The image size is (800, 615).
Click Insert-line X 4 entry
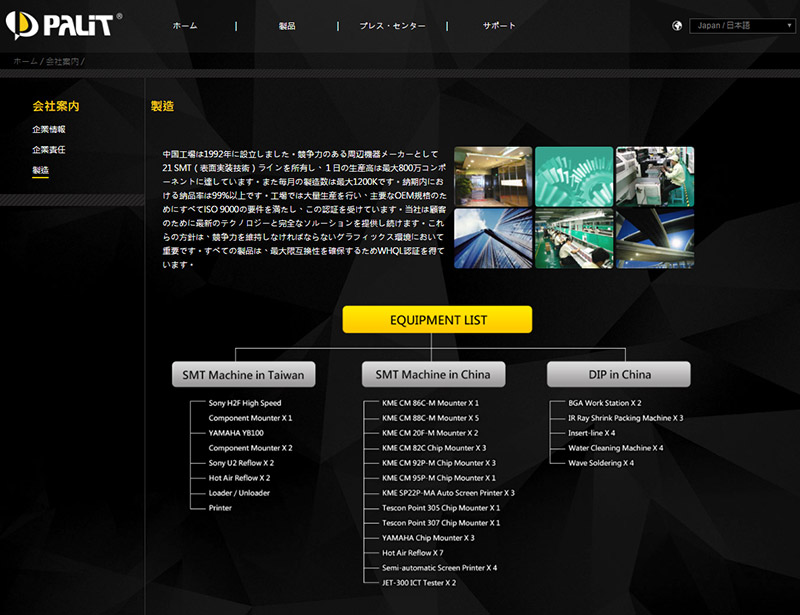[592, 433]
